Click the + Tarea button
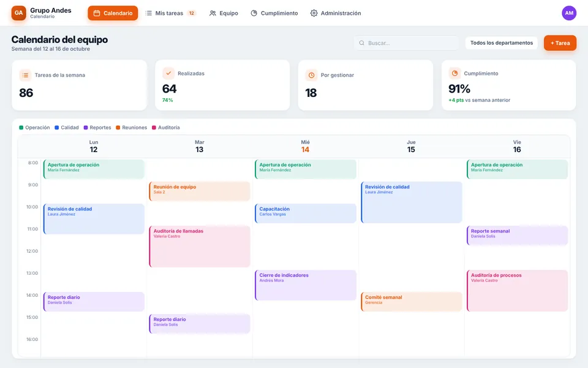 pyautogui.click(x=560, y=43)
